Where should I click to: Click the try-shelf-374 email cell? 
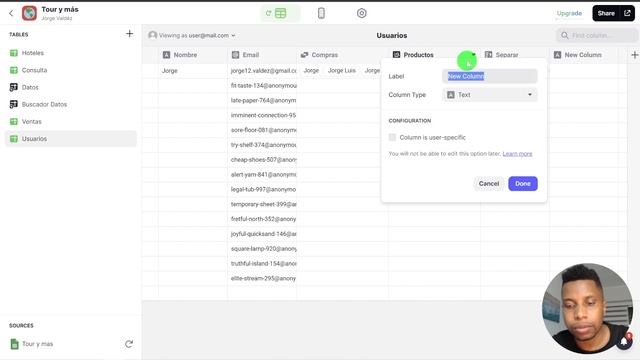click(262, 145)
